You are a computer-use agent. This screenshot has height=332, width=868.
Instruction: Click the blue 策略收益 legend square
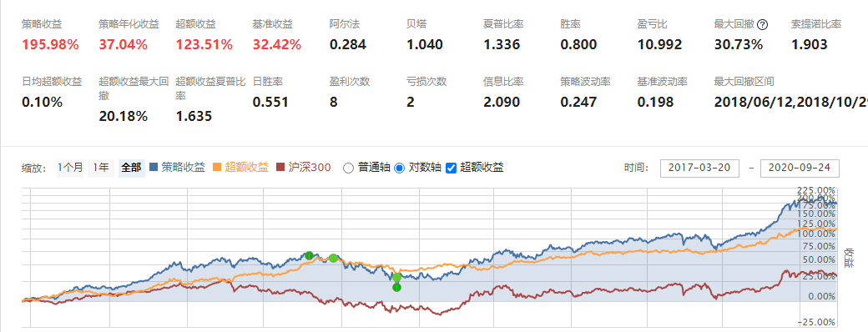(x=154, y=167)
